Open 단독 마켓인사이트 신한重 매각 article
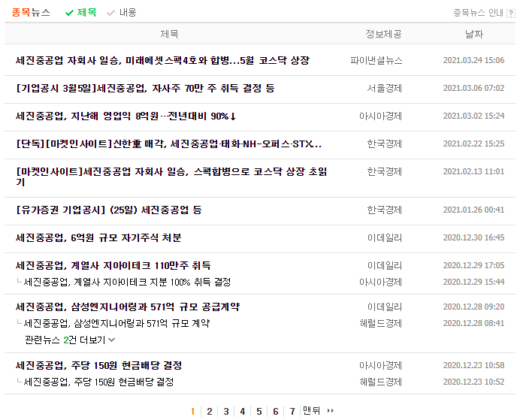The height and width of the screenshot is (420, 520). [168, 144]
